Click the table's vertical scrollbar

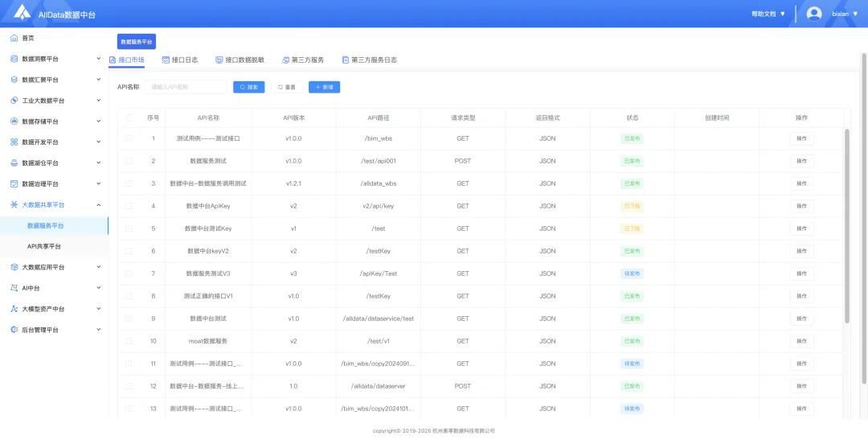847,225
